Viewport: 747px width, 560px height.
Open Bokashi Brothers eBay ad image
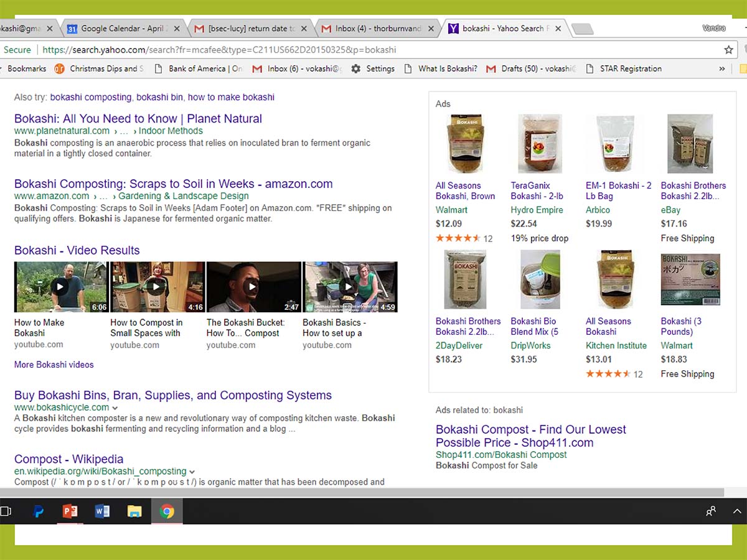(x=690, y=144)
